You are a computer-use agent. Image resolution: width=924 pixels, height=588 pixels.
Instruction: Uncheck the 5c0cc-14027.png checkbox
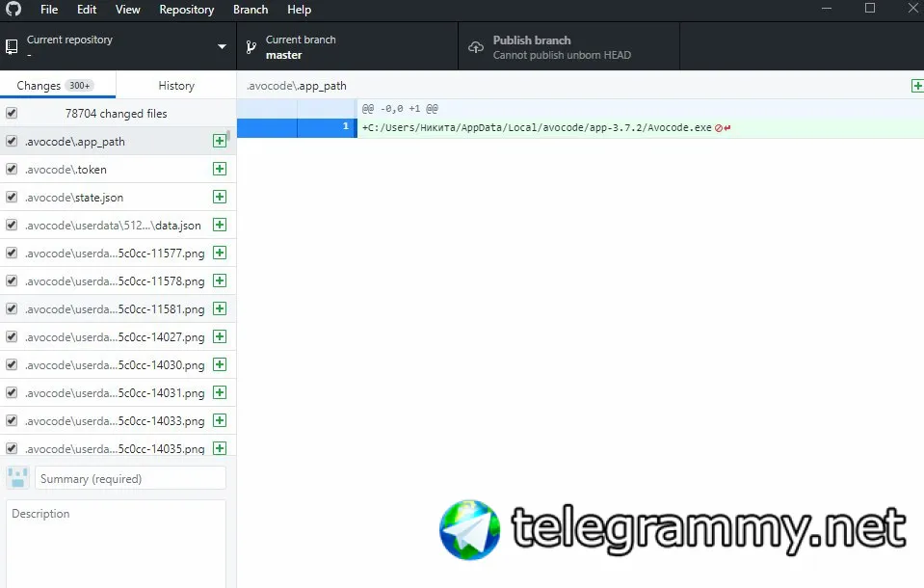(12, 336)
